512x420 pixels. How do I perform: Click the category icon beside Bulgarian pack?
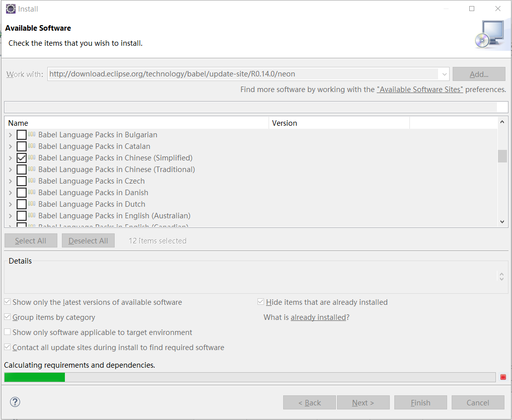click(x=32, y=134)
